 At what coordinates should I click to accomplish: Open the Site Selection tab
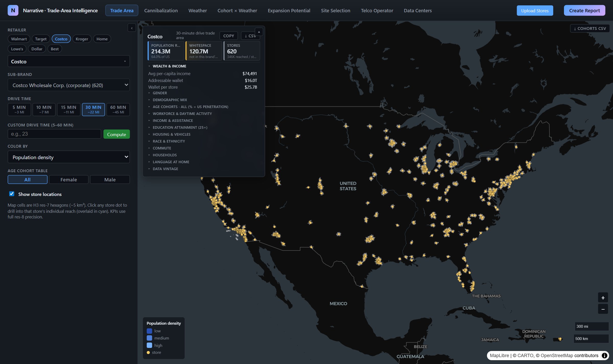(x=336, y=10)
